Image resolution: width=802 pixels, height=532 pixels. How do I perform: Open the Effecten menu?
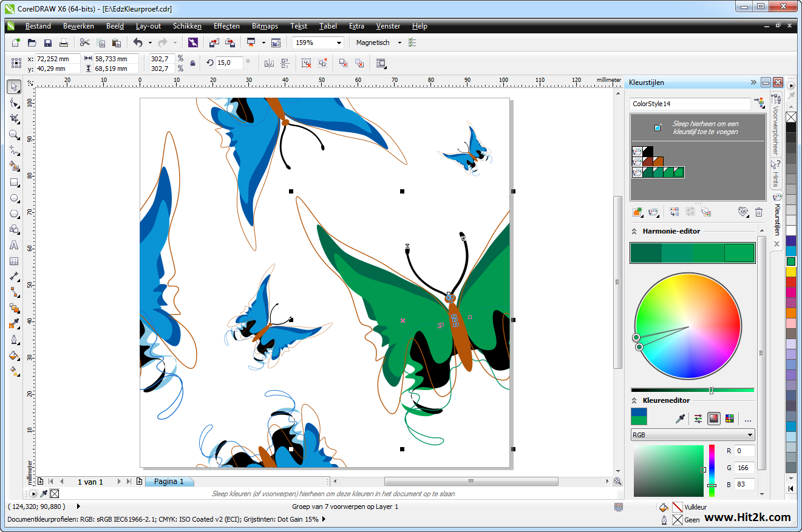point(226,26)
